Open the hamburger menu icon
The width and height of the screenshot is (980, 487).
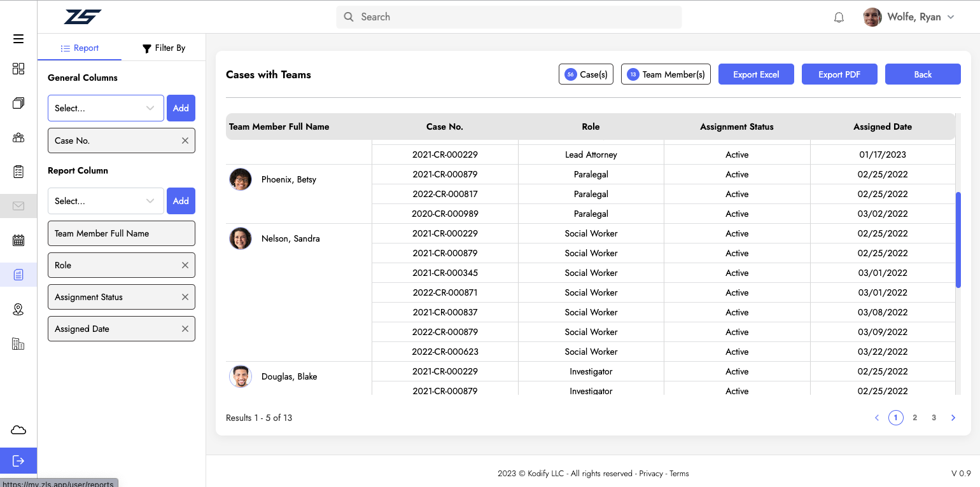point(18,39)
